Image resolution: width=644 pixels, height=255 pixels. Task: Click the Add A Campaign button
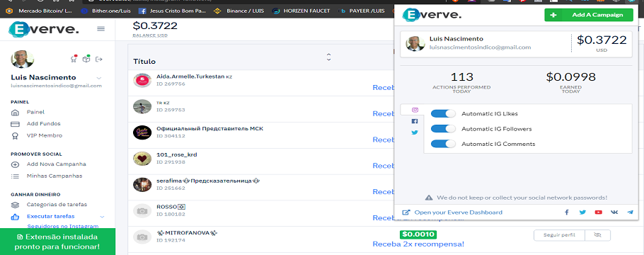(590, 15)
